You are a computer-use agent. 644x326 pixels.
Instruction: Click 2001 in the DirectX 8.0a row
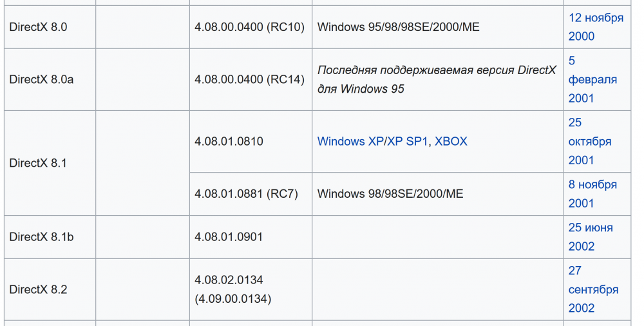coord(581,98)
